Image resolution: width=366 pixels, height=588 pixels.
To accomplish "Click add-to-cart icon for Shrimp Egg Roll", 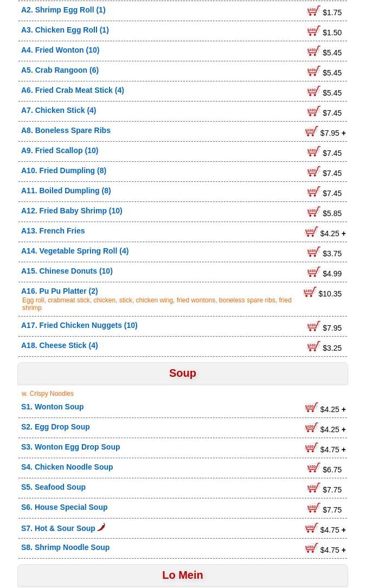I will point(313,11).
